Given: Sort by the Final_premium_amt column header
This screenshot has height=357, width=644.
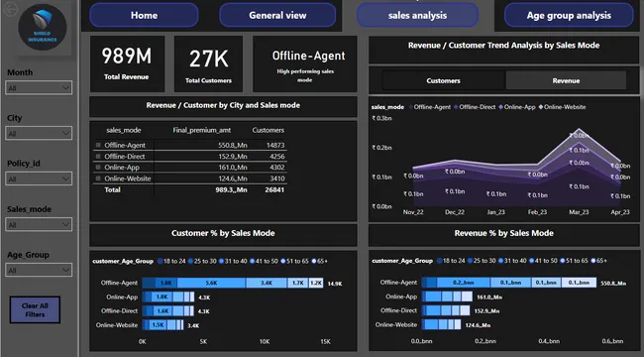Looking at the screenshot, I should pos(202,130).
